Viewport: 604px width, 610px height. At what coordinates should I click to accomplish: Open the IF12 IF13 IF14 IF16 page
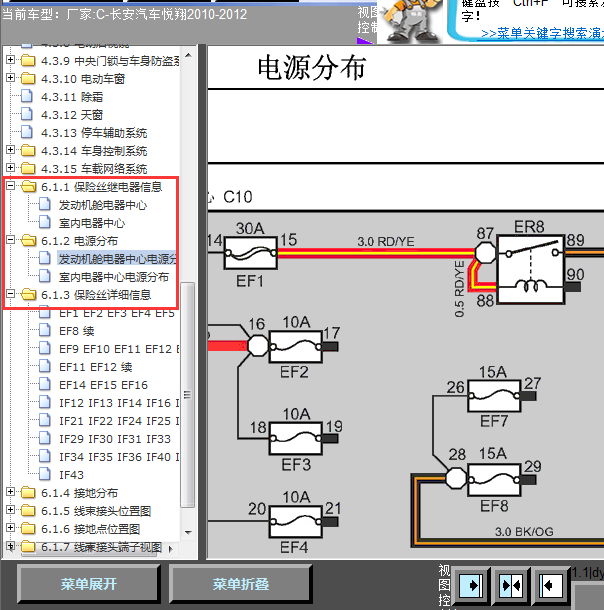pos(119,403)
